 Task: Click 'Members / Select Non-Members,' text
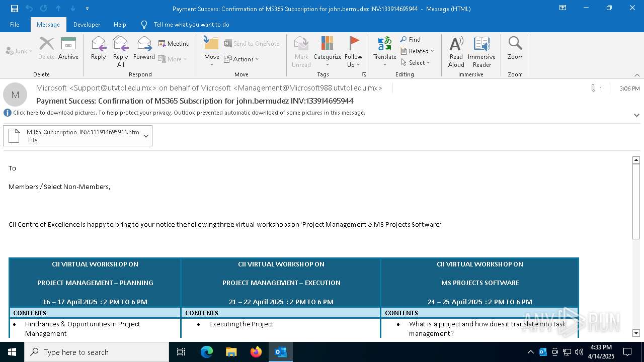click(59, 187)
